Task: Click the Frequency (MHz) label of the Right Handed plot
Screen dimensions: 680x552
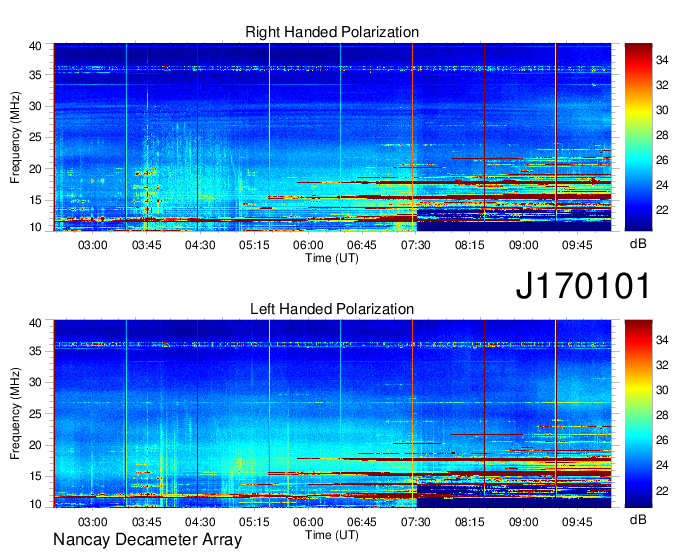Action: point(15,137)
